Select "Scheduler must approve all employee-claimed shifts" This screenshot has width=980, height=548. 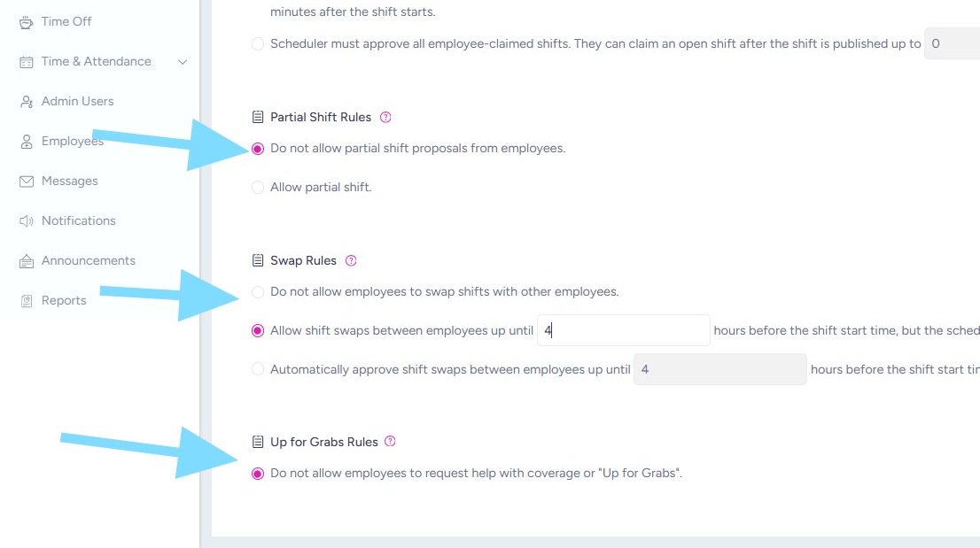point(258,44)
